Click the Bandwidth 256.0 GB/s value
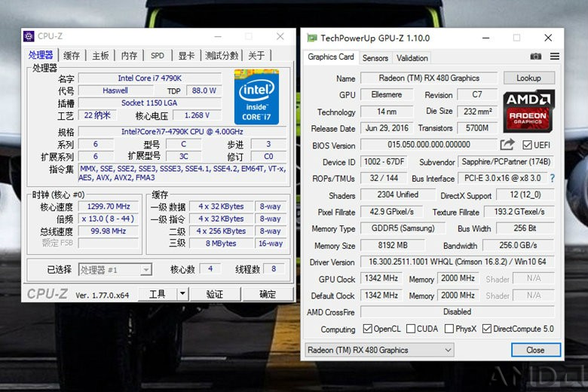Viewport: 588px width, 392px height. (x=518, y=245)
